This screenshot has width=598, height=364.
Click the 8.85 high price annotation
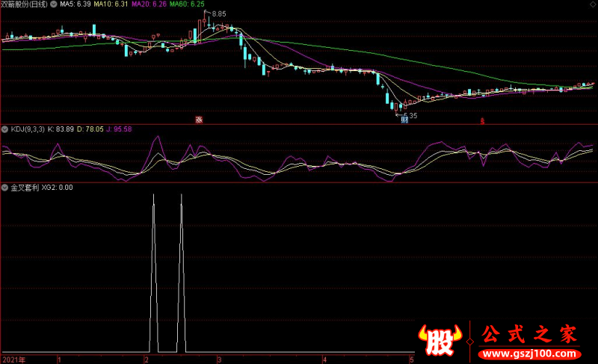[x=218, y=14]
